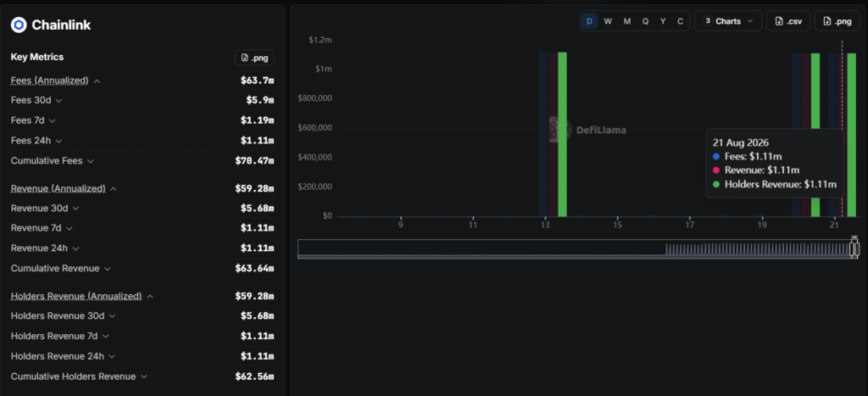Image resolution: width=868 pixels, height=396 pixels.
Task: Expand the Revenue 7d row
Action: click(x=70, y=228)
